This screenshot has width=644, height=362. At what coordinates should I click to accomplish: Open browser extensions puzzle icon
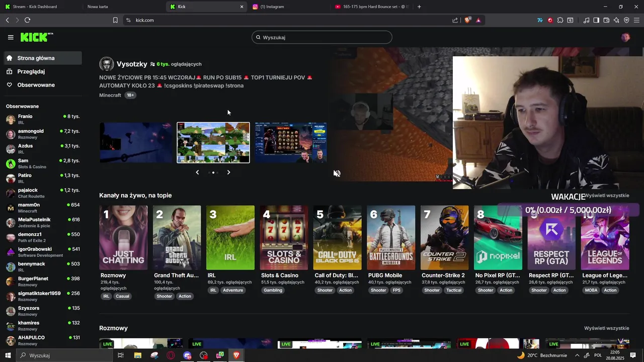point(560,20)
